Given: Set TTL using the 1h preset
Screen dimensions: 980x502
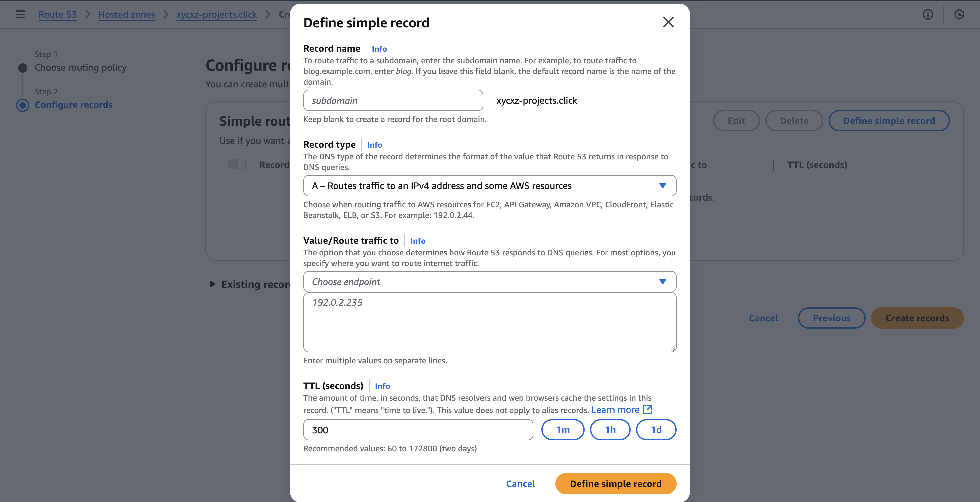Looking at the screenshot, I should coord(610,430).
